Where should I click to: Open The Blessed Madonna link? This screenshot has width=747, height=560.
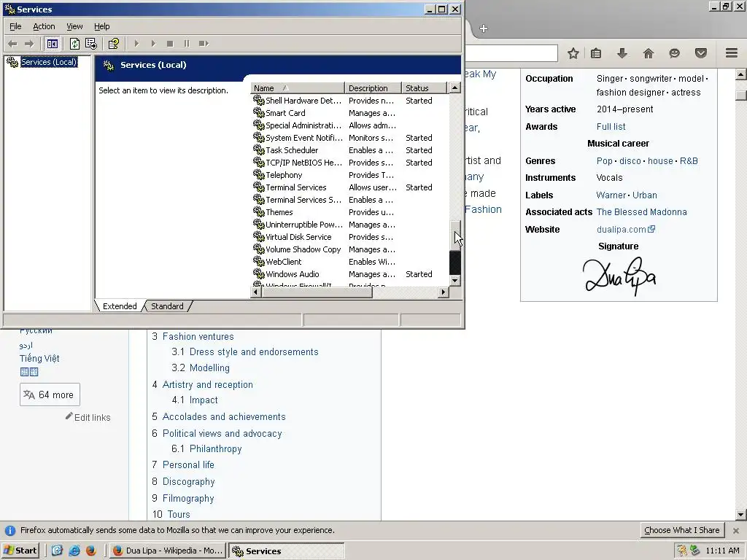(x=641, y=212)
